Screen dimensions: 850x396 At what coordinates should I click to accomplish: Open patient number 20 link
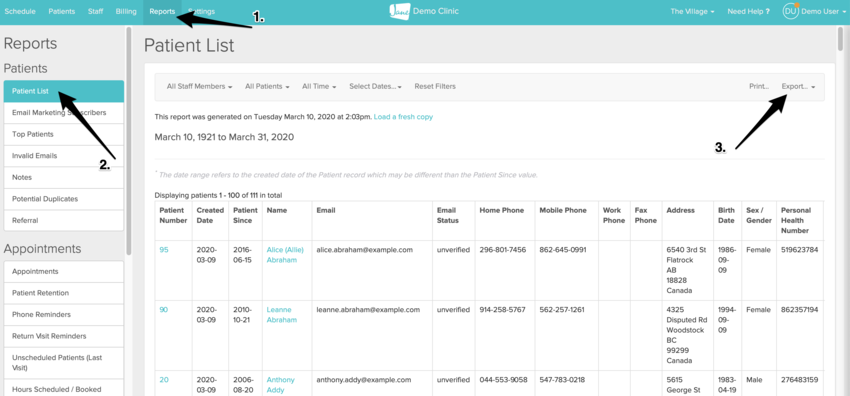tap(164, 380)
